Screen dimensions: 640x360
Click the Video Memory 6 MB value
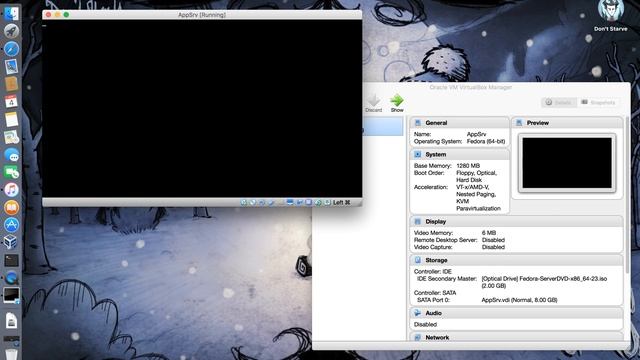coord(489,233)
